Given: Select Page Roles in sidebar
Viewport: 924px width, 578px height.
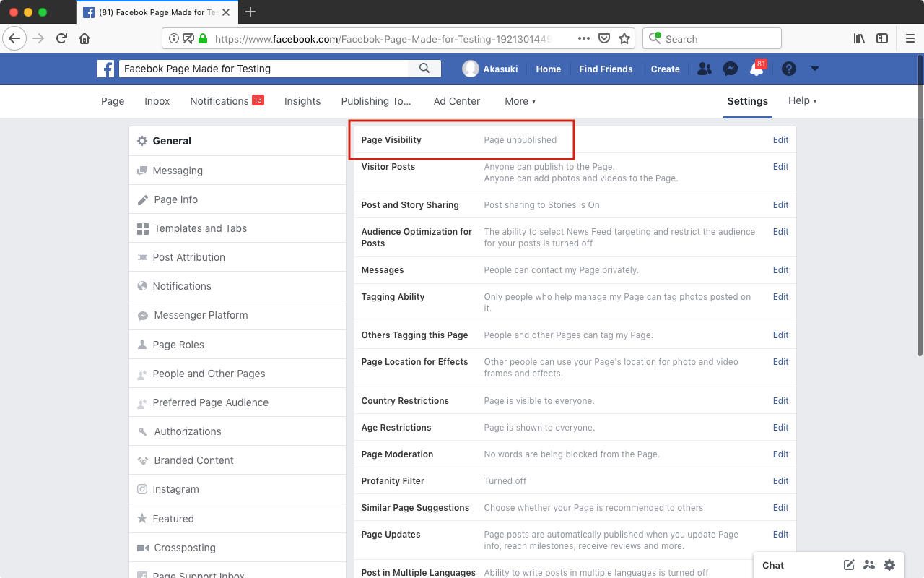Looking at the screenshot, I should coord(237,345).
